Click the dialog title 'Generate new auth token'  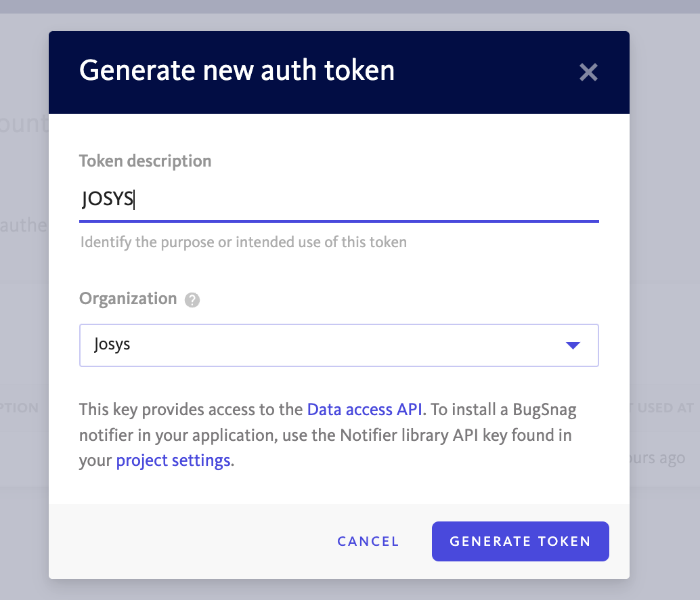(237, 70)
